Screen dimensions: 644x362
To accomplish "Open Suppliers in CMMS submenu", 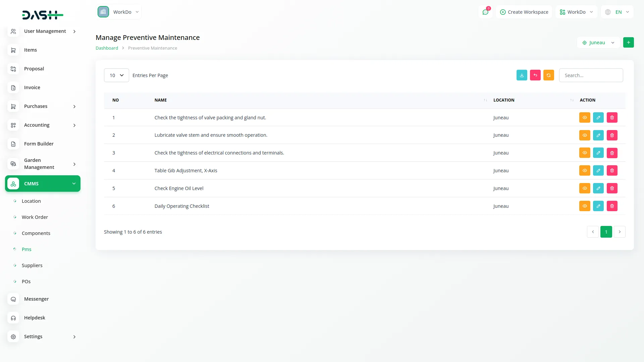I will coord(32,265).
